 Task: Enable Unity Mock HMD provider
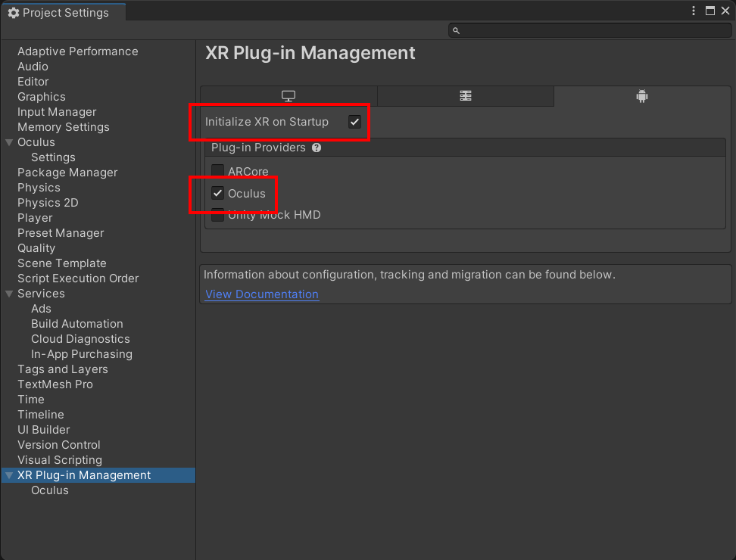[x=218, y=215]
